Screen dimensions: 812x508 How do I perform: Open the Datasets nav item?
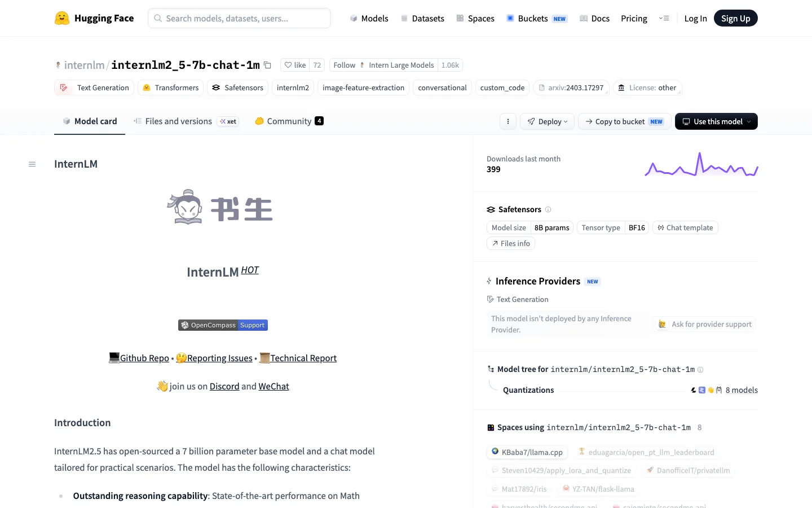[x=422, y=19]
